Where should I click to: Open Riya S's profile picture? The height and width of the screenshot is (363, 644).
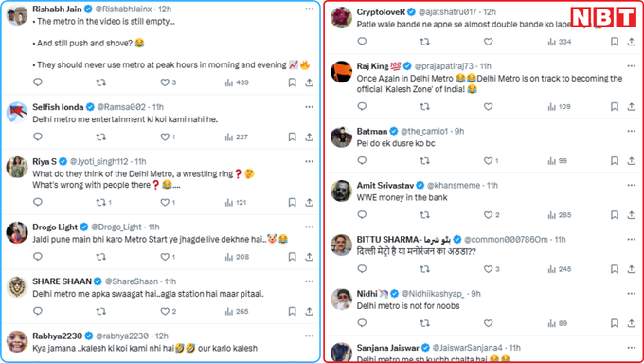[17, 167]
